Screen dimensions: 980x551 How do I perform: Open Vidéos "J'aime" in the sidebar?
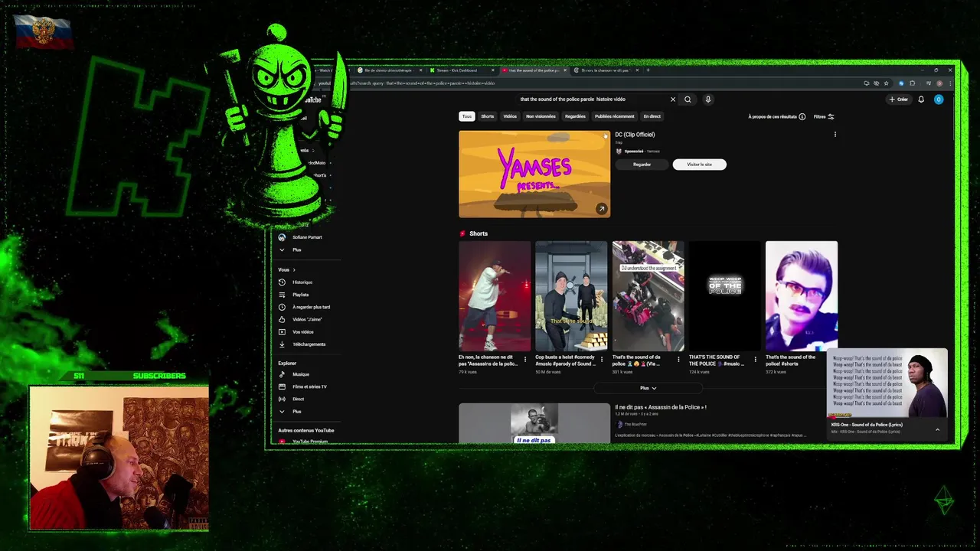coord(307,319)
